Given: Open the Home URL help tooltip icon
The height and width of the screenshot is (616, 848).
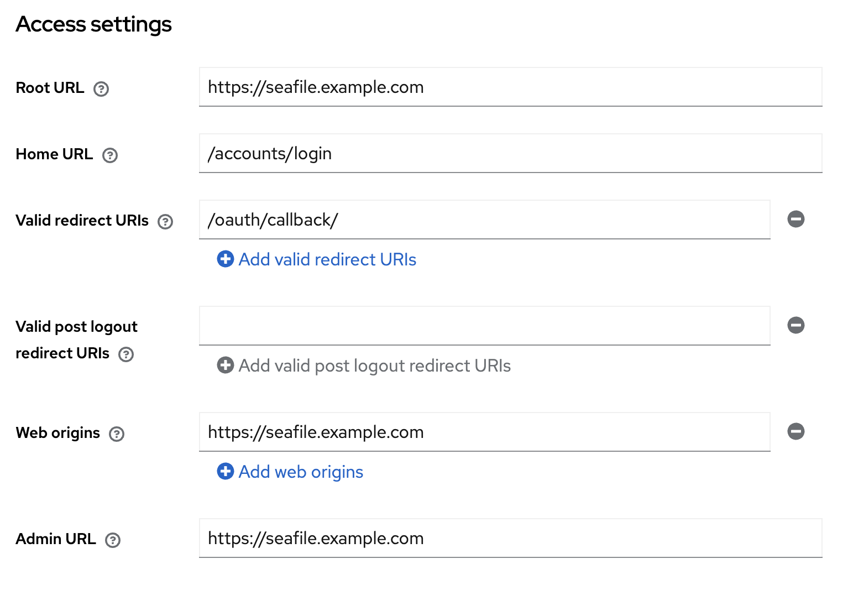Looking at the screenshot, I should (x=110, y=155).
